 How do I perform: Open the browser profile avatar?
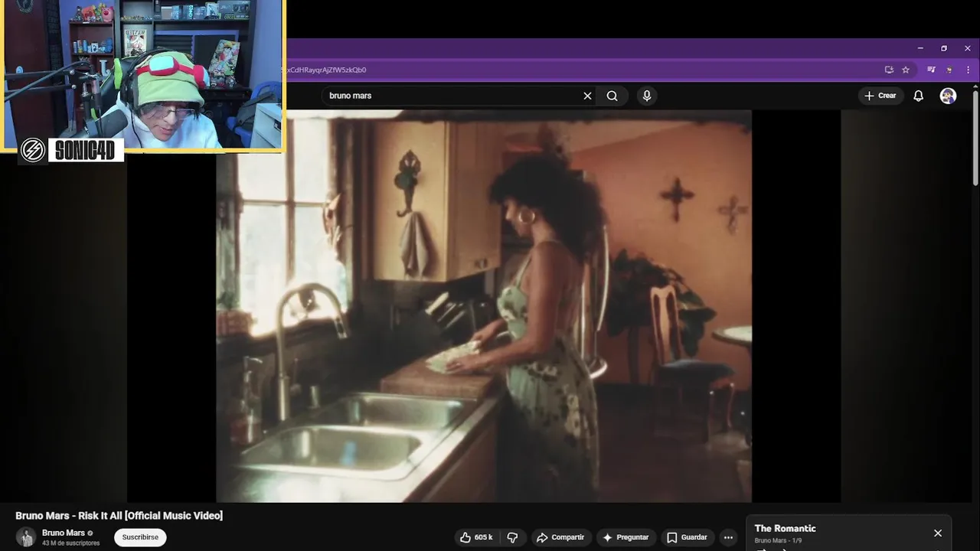tap(949, 70)
